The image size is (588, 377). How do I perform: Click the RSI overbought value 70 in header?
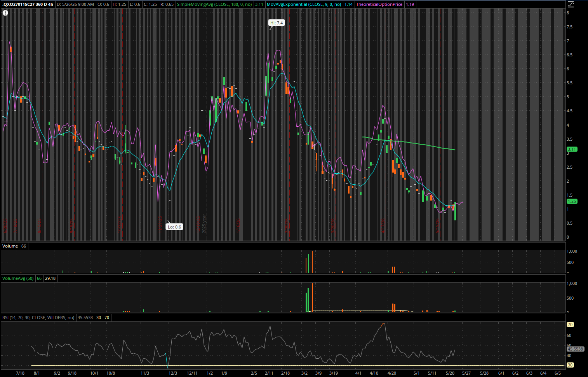107,318
